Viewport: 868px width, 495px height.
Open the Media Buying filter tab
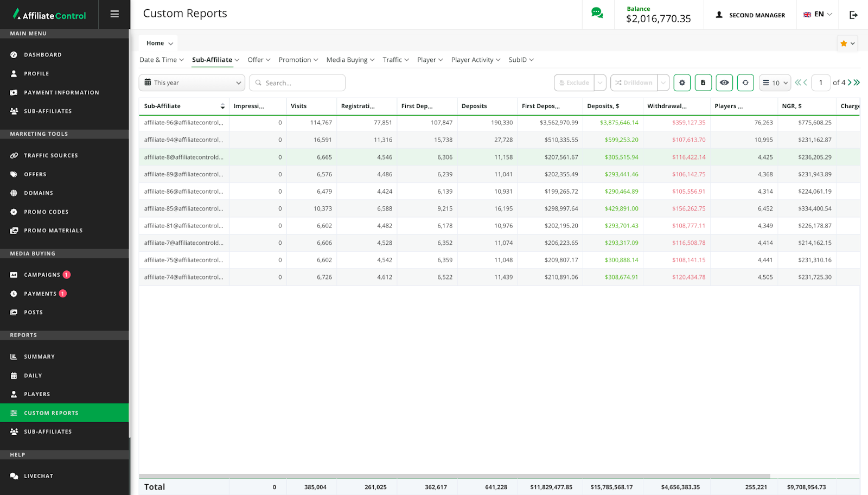coord(350,60)
